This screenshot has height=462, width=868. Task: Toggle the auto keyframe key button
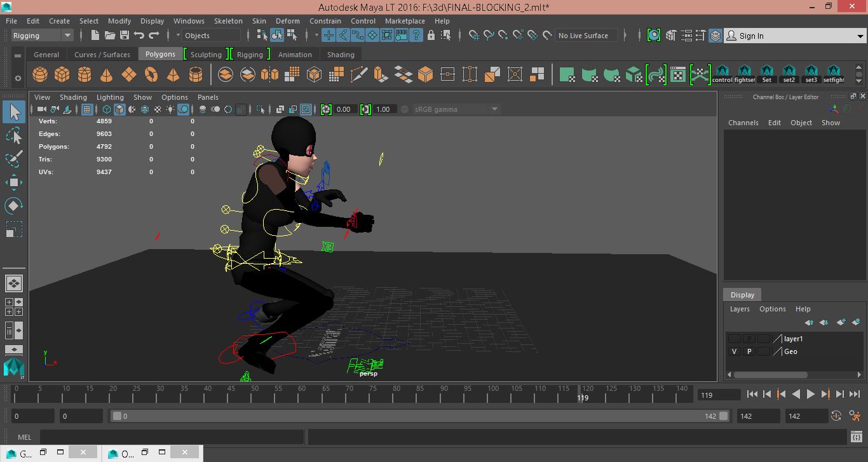836,416
